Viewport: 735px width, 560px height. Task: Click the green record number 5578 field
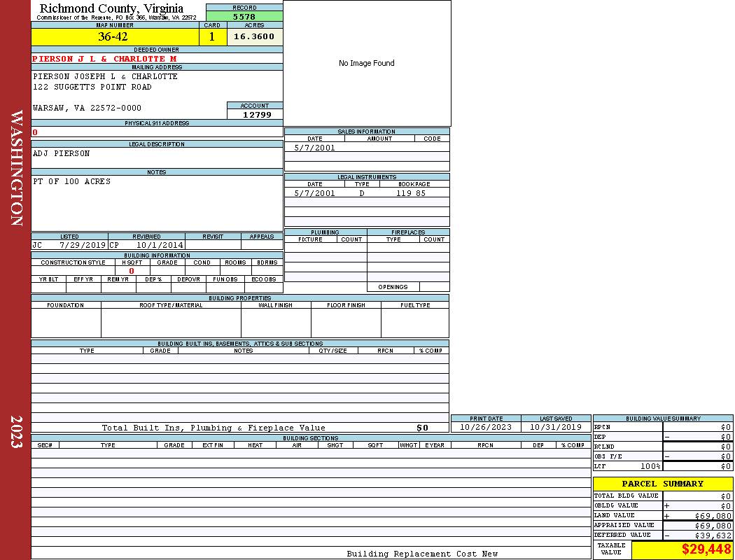pyautogui.click(x=244, y=16)
